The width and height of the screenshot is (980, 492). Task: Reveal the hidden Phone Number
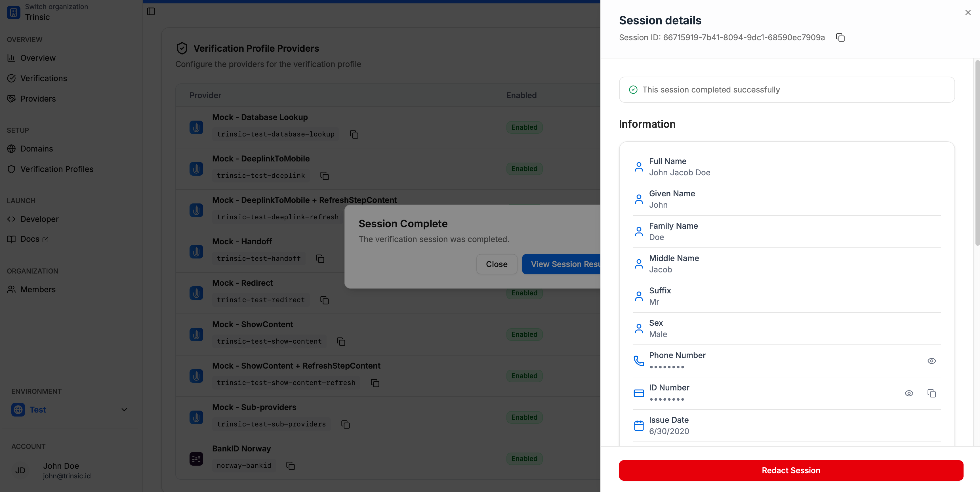(x=931, y=361)
